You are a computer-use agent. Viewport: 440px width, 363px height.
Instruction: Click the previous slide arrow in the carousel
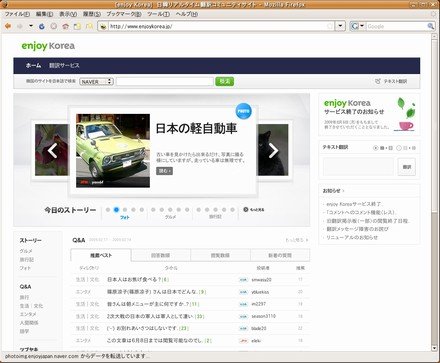[x=52, y=151]
